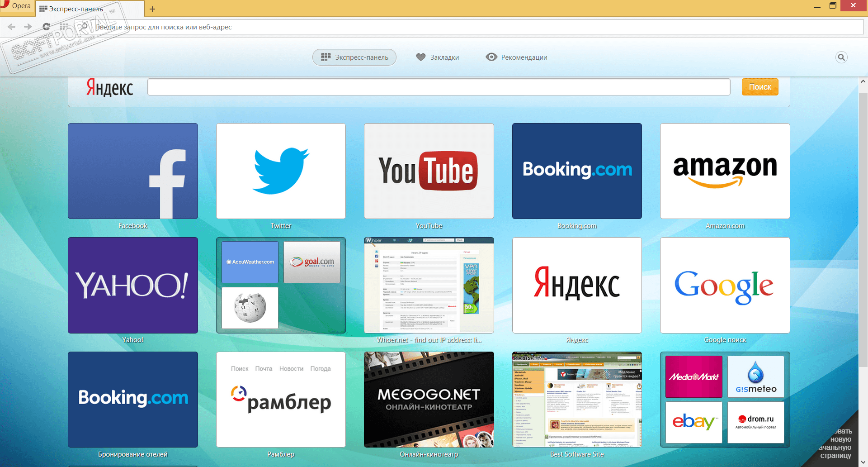Focus the Яндекс search input field
Screen dimensions: 868x467
(x=439, y=87)
